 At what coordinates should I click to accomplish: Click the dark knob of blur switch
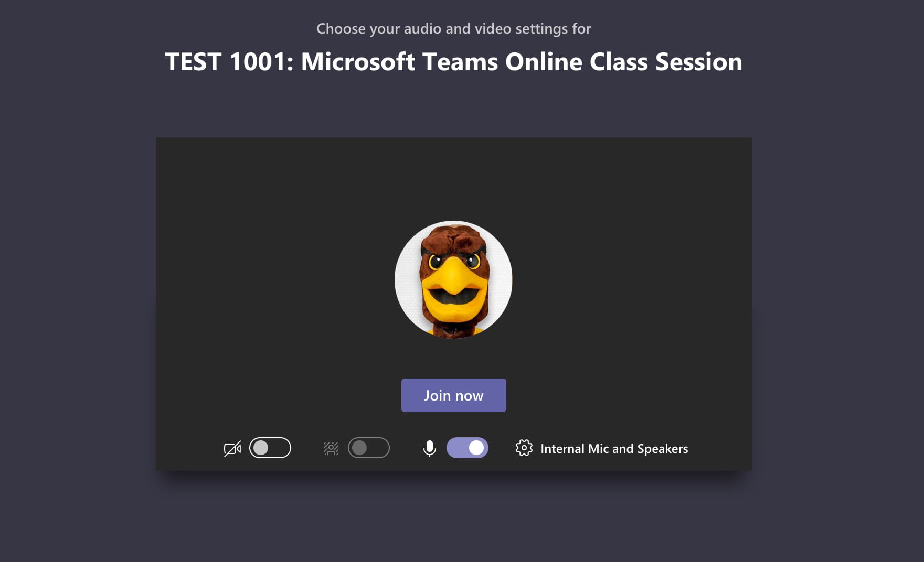359,448
